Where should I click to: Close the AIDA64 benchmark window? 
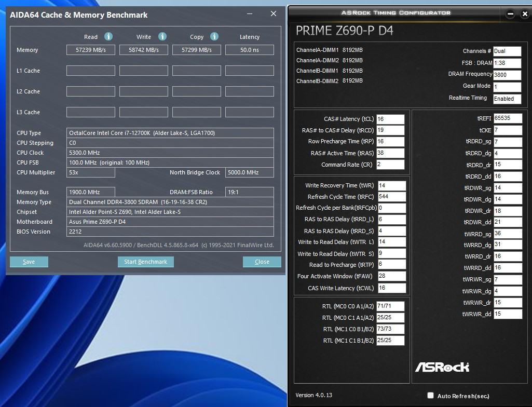point(274,13)
